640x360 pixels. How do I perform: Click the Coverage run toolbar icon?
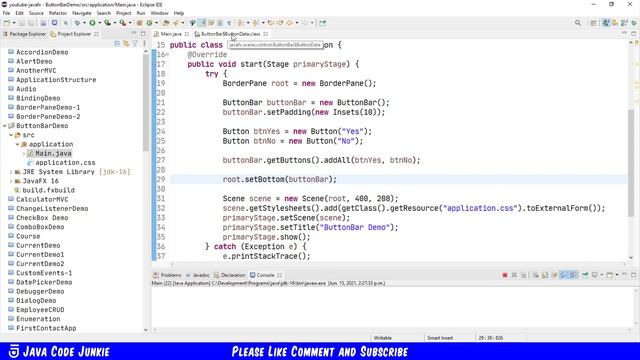tap(107, 23)
